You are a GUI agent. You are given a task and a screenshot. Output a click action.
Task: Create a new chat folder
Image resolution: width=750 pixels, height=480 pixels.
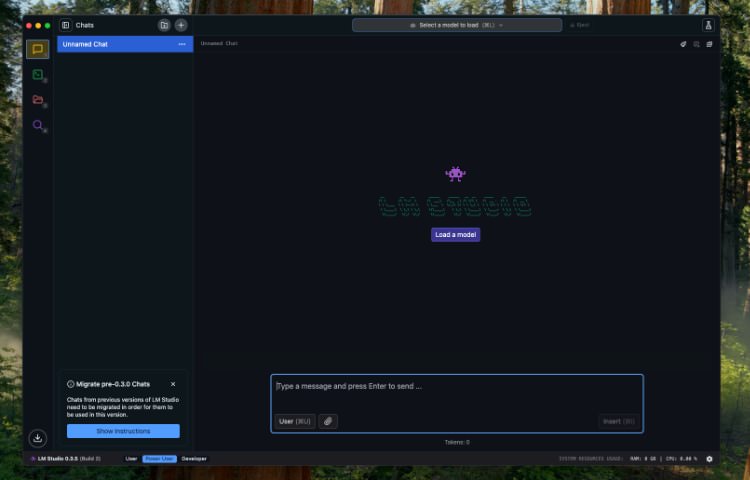(164, 25)
